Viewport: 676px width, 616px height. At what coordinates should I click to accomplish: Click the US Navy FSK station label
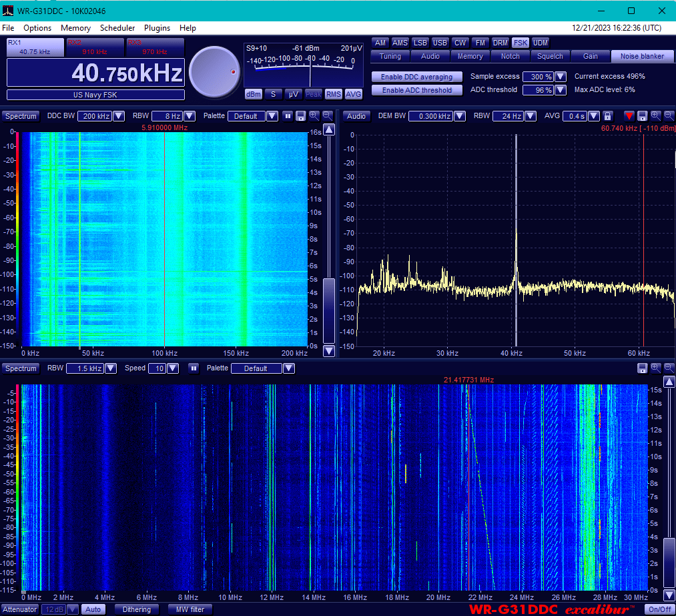coord(95,95)
